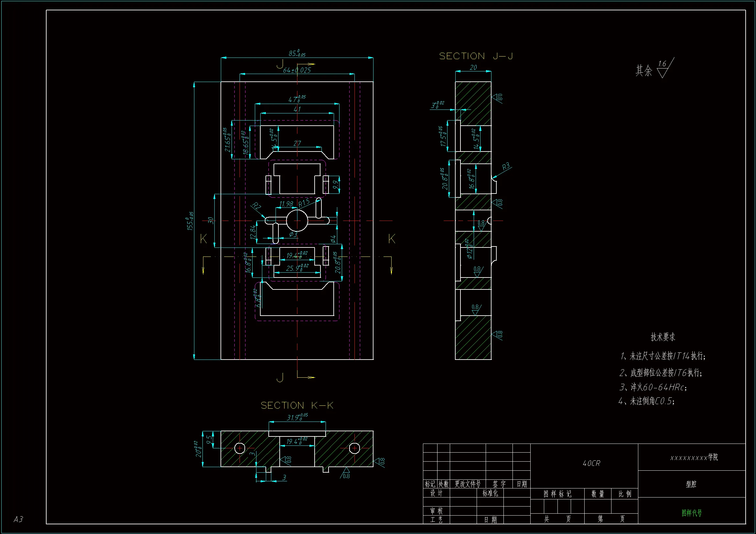The image size is (756, 534).
Task: Click the central circle in the top view
Action: click(297, 221)
